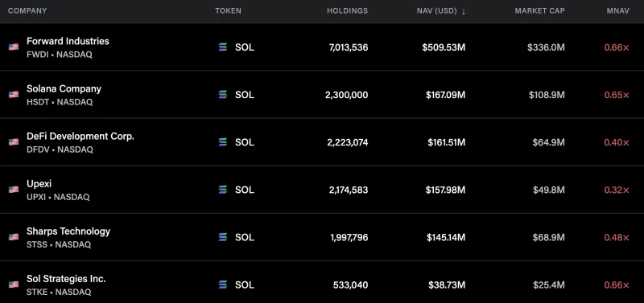Click the US flag icon beside Sharps Technology
Image resolution: width=644 pixels, height=303 pixels.
(14, 237)
